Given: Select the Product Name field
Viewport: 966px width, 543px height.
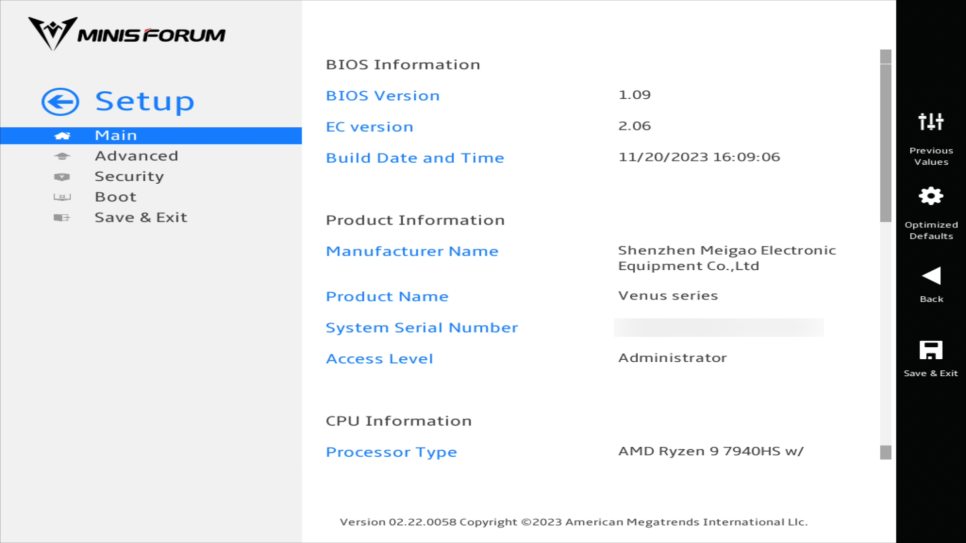Looking at the screenshot, I should tap(387, 297).
